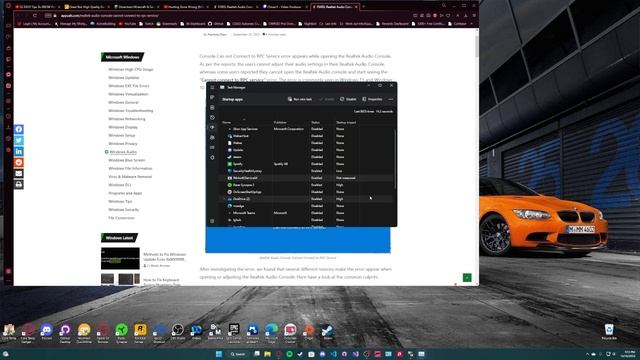Switch to Clipchamp Video Producer tab
This screenshot has width=640, height=360.
coord(284,7)
